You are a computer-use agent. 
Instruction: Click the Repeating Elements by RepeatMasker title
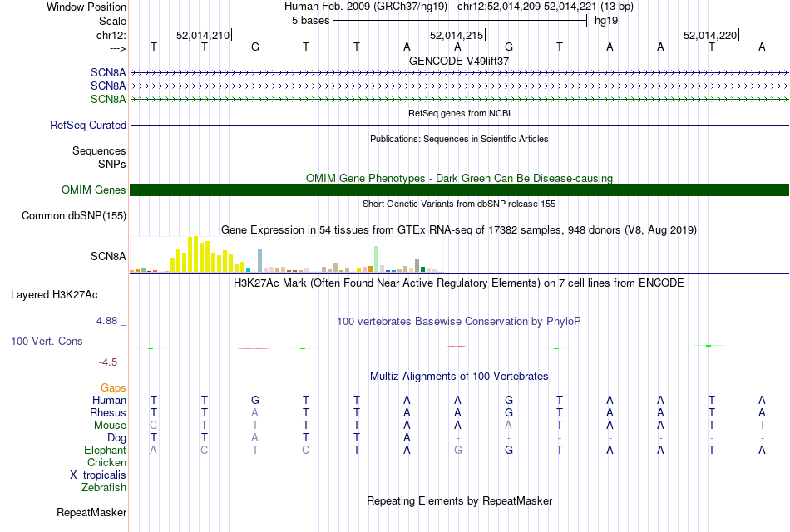click(460, 500)
